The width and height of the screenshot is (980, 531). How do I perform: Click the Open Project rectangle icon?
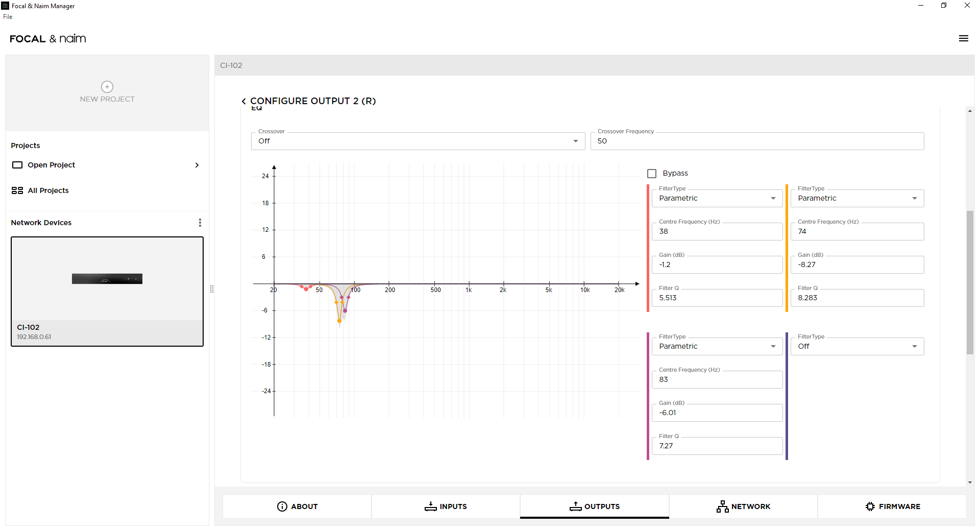tap(17, 165)
